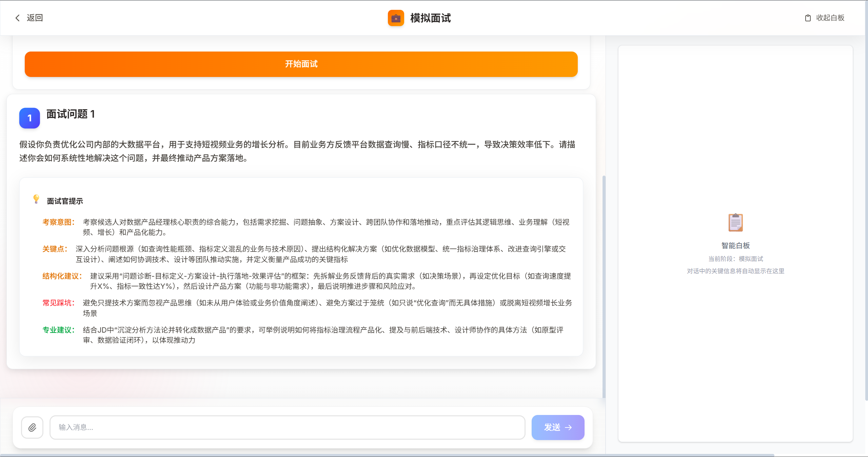Focus the 输入消息 message input field

coord(288,428)
